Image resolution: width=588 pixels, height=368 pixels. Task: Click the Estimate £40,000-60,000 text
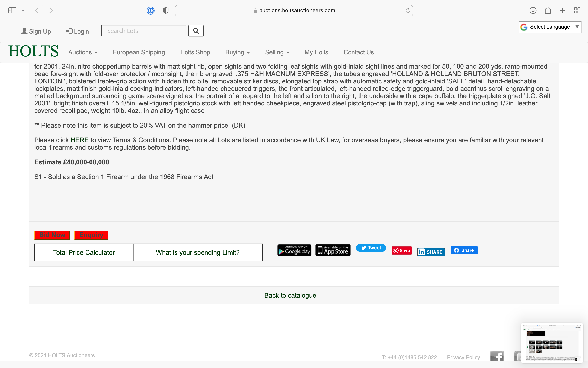[x=72, y=162]
